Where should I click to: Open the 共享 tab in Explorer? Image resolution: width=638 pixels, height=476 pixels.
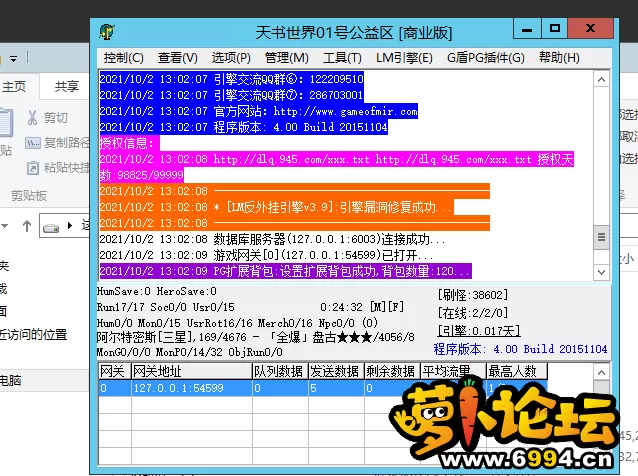pos(66,87)
